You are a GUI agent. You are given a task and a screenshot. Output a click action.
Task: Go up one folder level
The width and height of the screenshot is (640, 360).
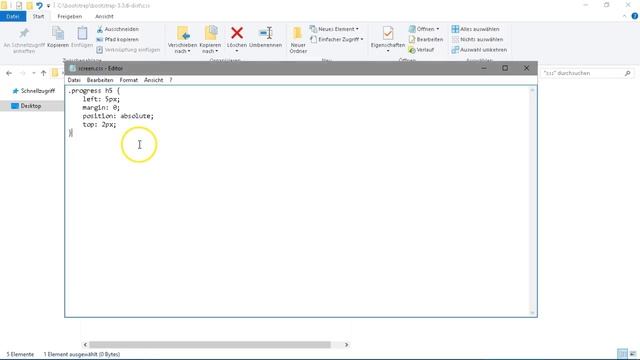(x=43, y=73)
